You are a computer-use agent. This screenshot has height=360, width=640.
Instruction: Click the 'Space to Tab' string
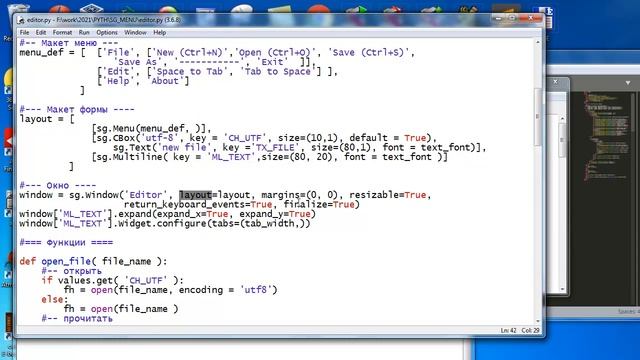click(x=190, y=72)
